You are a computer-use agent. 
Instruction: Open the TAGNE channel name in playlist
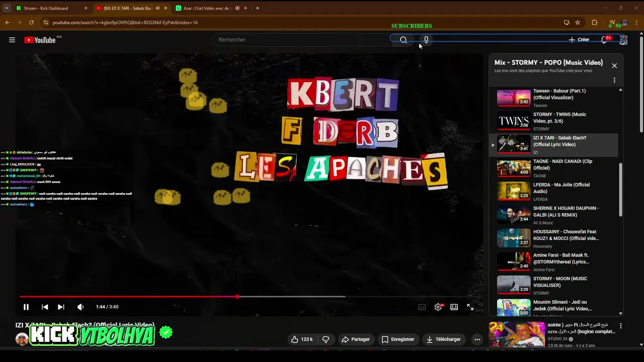[539, 176]
